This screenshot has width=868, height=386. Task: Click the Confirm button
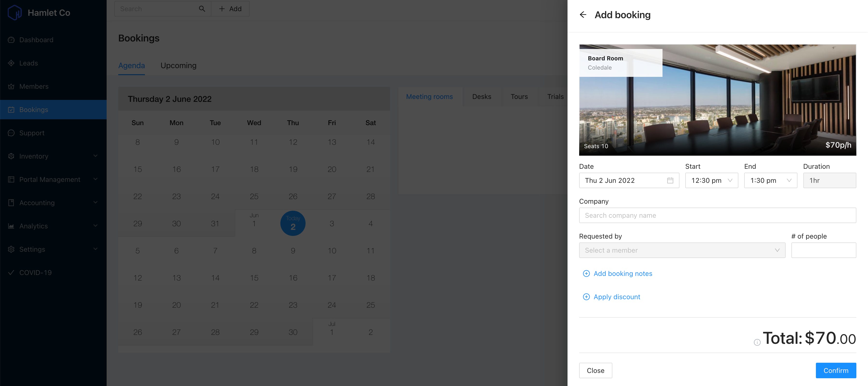(836, 370)
